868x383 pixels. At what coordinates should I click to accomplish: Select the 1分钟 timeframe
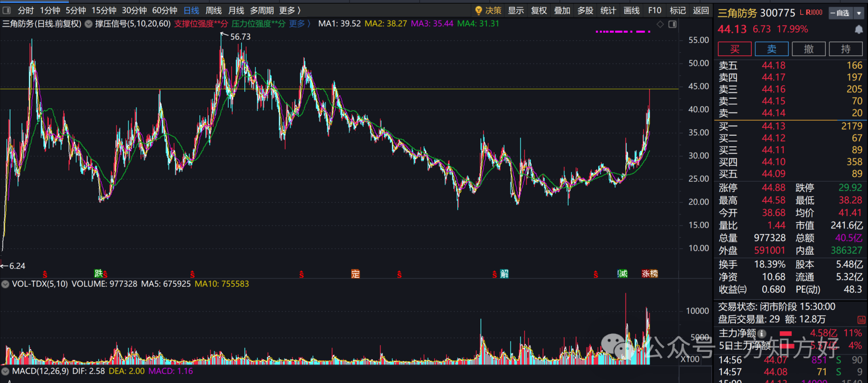pos(50,10)
